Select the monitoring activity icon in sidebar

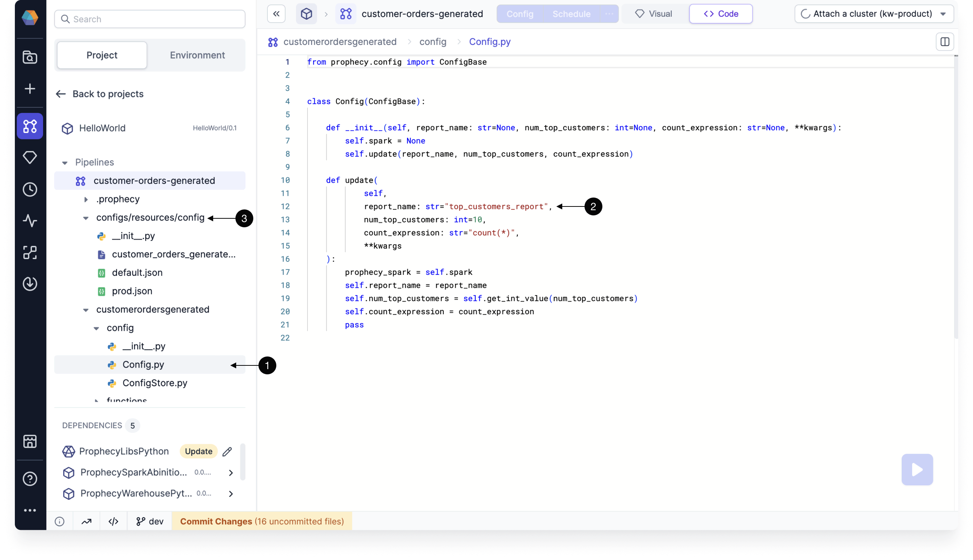pyautogui.click(x=30, y=220)
